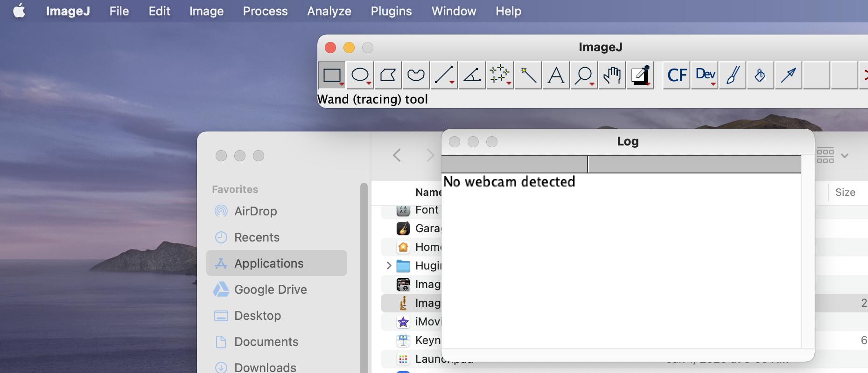Viewport: 868px width, 373px height.
Task: Select the Color picker tool
Action: point(640,75)
